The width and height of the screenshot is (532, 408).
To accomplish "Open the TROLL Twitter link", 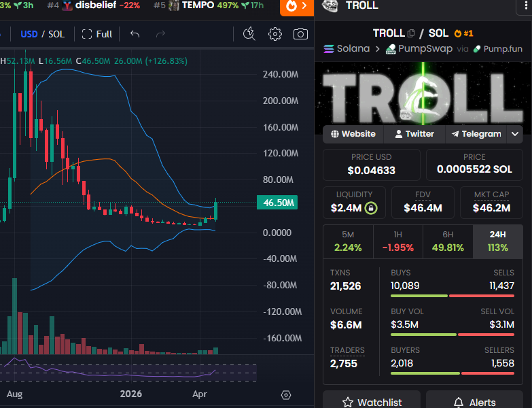I will (414, 134).
